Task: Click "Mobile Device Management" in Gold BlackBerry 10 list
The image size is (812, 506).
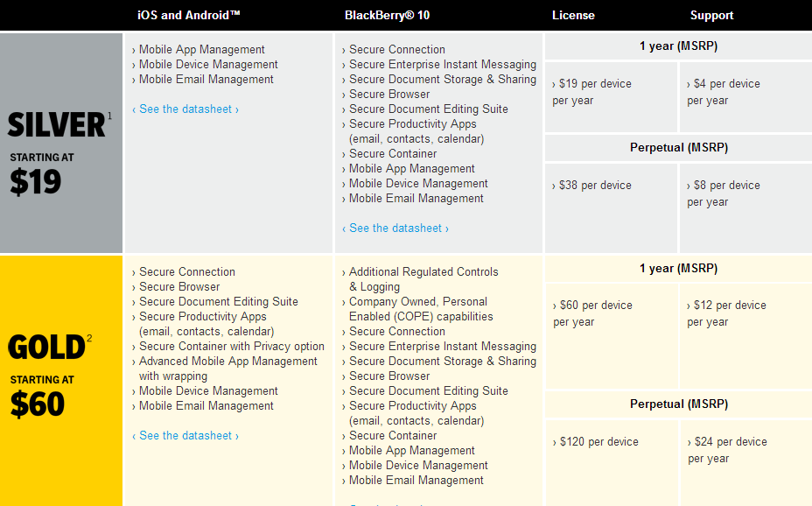Action: [418, 466]
